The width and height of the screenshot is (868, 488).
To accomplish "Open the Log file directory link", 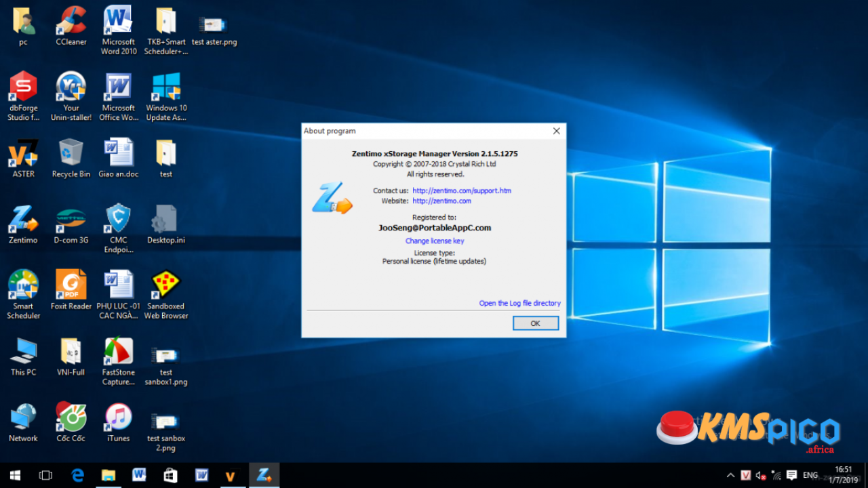I will (520, 304).
